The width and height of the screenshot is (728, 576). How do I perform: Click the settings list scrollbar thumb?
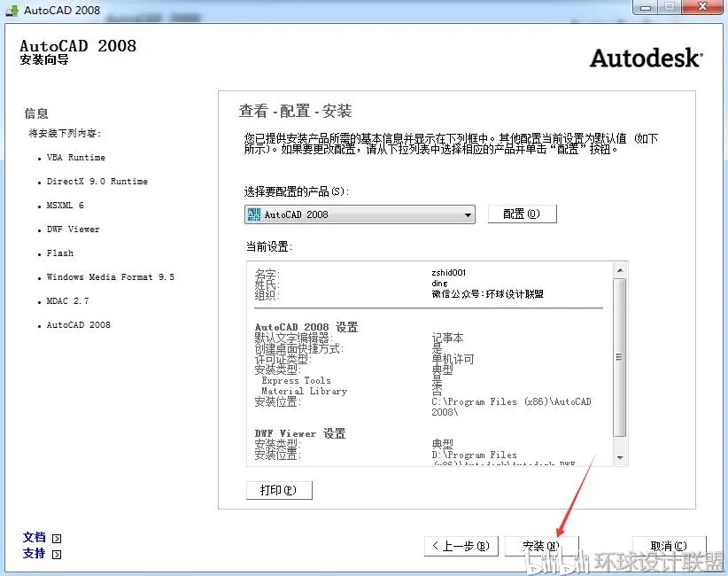[620, 357]
